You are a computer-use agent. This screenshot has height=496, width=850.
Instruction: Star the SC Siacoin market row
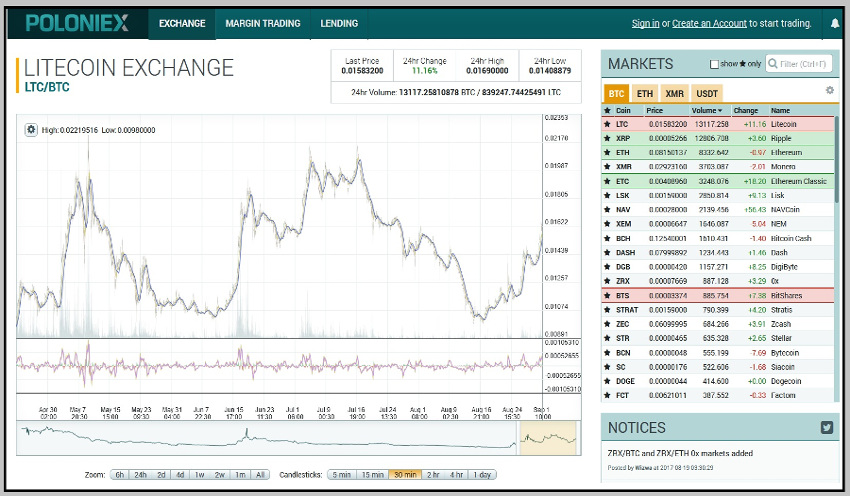click(x=607, y=366)
